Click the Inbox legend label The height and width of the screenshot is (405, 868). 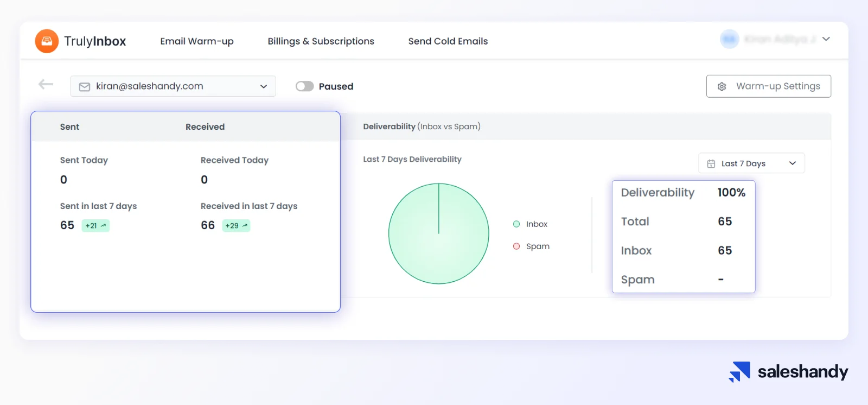(537, 224)
